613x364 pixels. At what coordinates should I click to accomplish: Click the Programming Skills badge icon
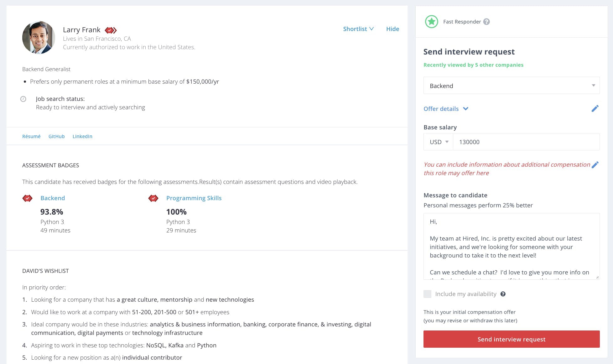point(153,198)
